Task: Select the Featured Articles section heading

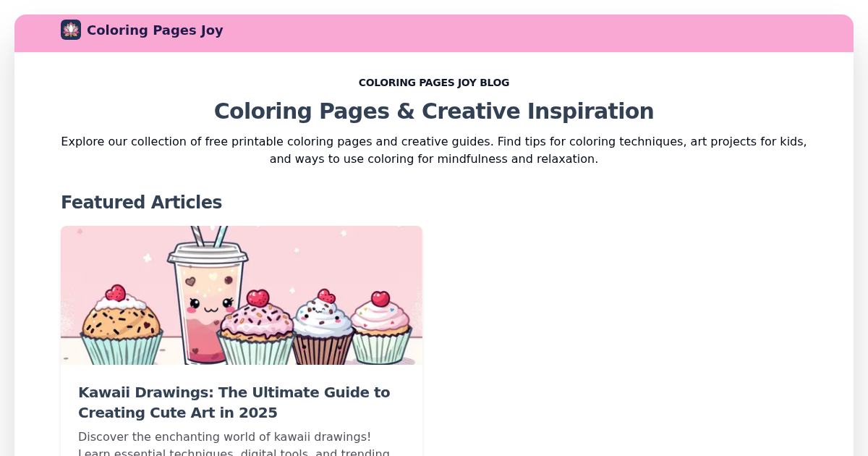Action: [141, 203]
